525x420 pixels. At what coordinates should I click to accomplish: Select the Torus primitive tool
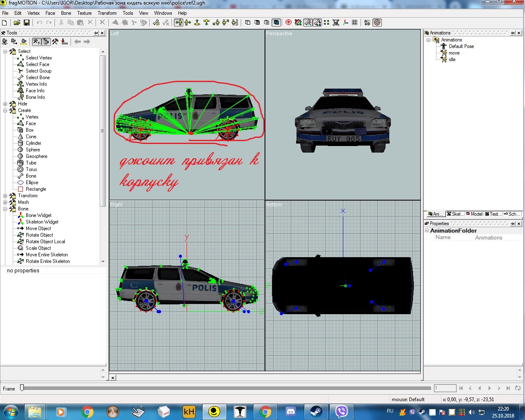[x=31, y=169]
